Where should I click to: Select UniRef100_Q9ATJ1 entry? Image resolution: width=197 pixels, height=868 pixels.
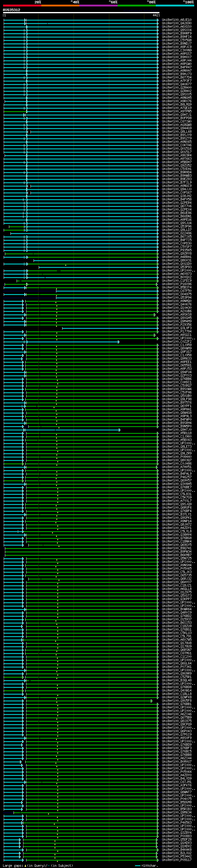[x=177, y=115]
